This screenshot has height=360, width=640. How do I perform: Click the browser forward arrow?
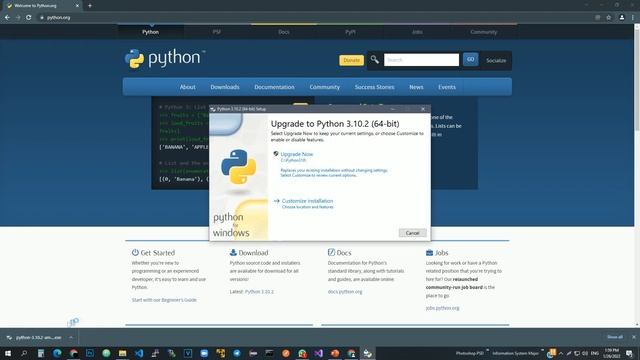pyautogui.click(x=18, y=18)
